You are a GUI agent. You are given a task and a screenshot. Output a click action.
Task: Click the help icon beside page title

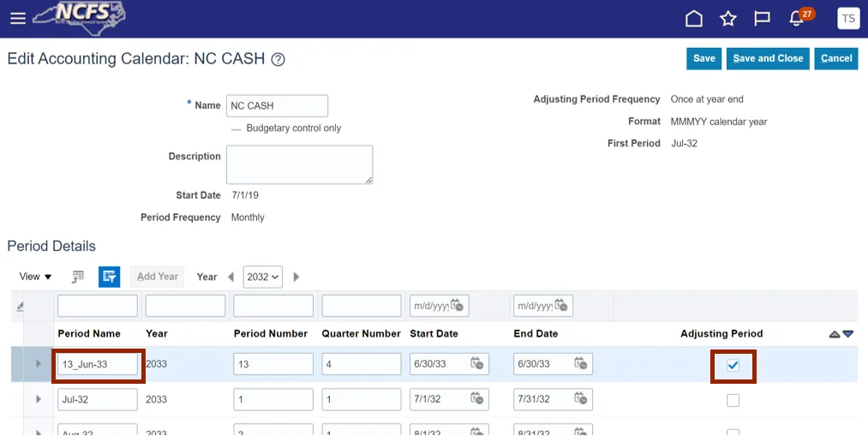tap(278, 59)
